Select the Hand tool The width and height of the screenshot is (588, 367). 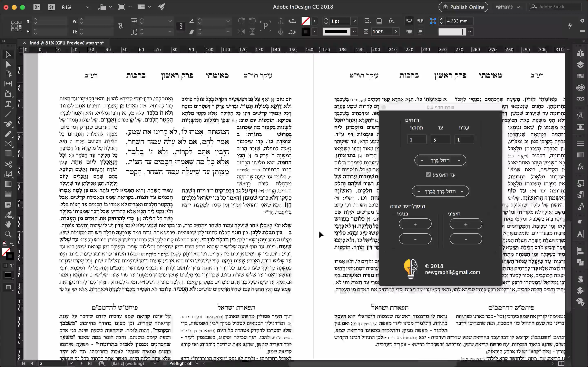8,224
